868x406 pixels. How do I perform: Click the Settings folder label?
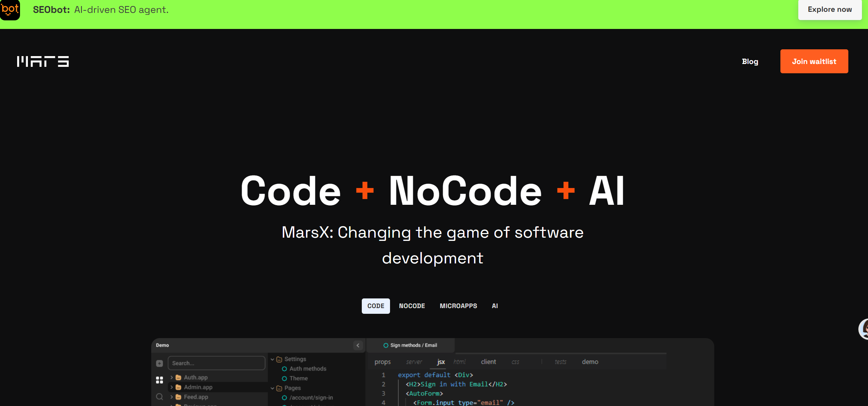[x=295, y=359]
